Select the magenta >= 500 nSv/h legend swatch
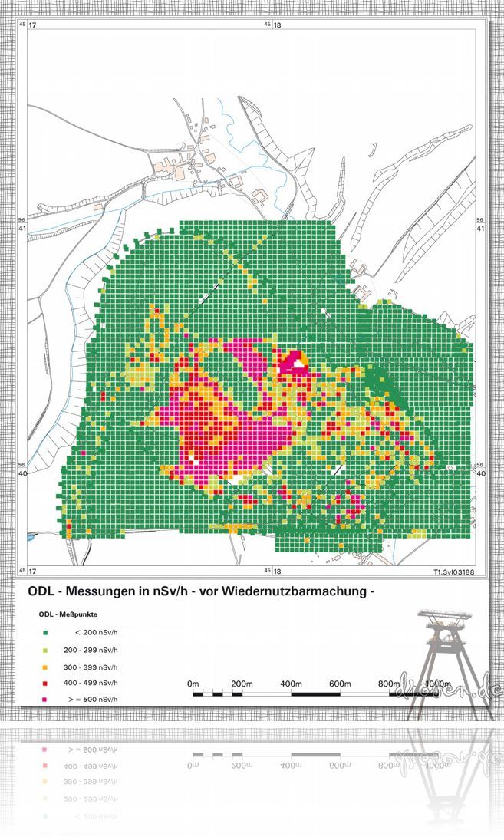The width and height of the screenshot is (504, 840). click(x=45, y=700)
